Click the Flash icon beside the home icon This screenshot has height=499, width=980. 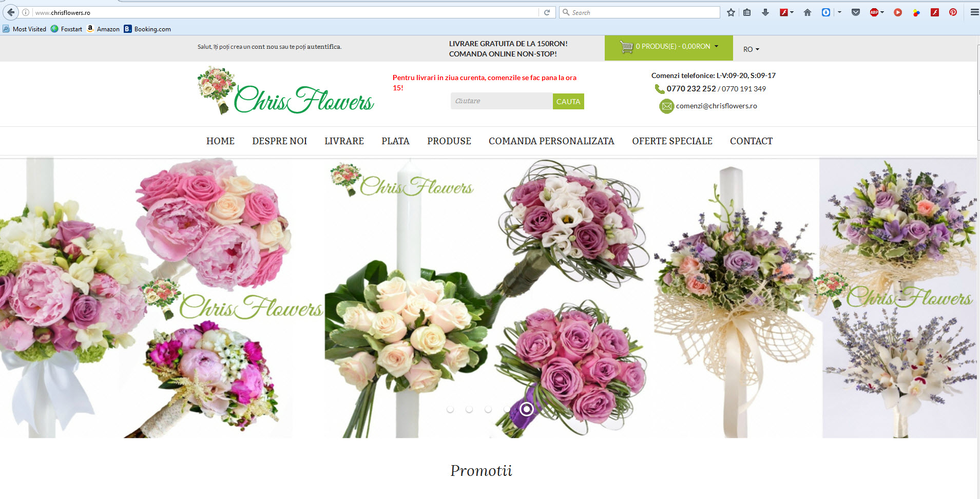click(x=784, y=12)
